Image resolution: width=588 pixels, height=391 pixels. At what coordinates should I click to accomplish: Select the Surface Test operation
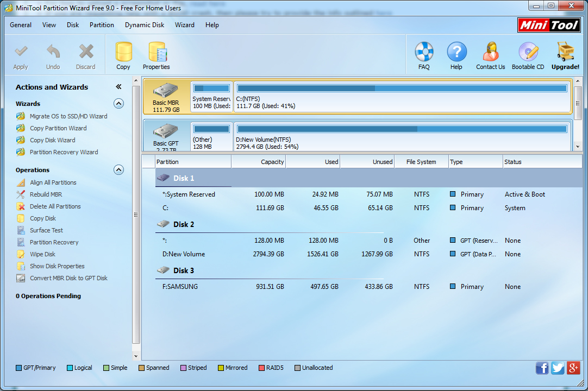(x=47, y=230)
